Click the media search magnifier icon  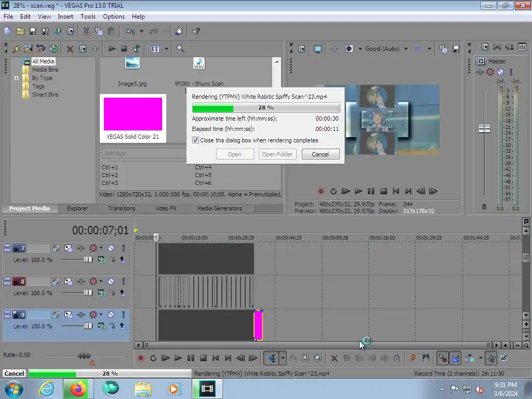(180, 49)
